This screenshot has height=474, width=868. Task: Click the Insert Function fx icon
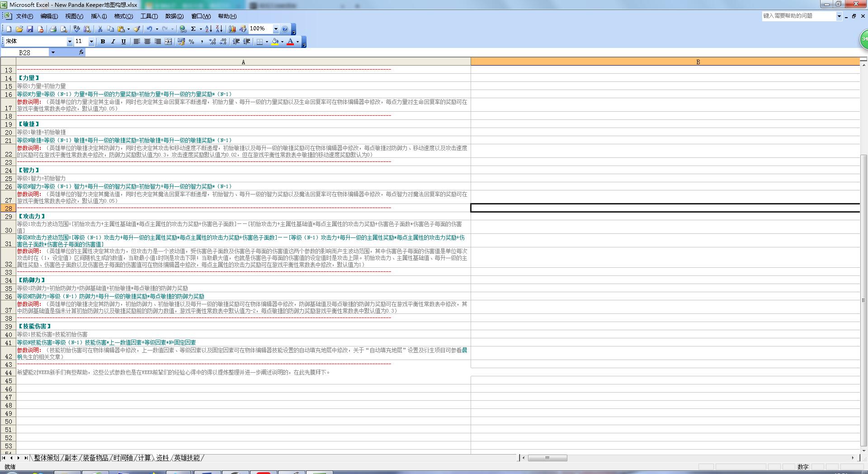coord(81,52)
